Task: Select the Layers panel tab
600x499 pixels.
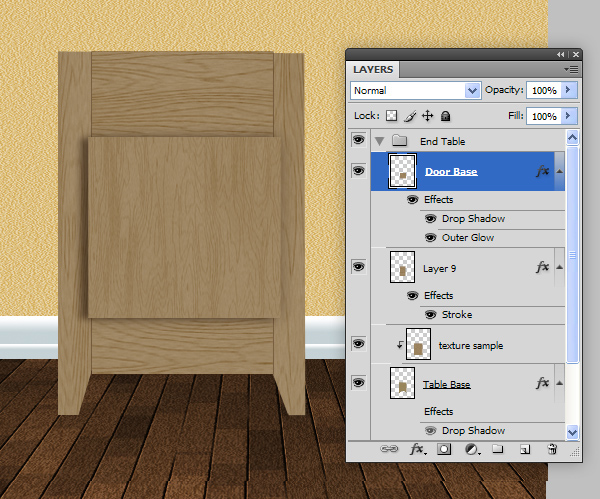Action: (x=373, y=70)
